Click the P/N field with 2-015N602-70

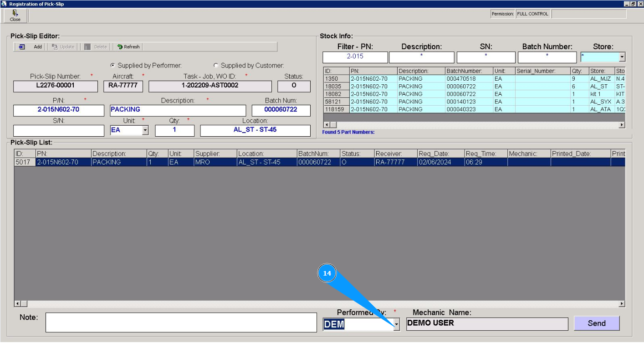(x=59, y=110)
